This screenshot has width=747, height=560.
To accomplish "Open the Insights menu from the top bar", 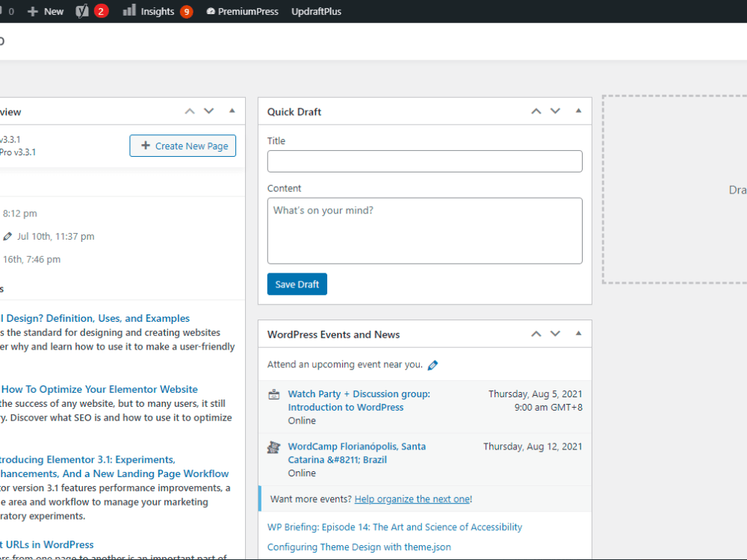I will 157,11.
